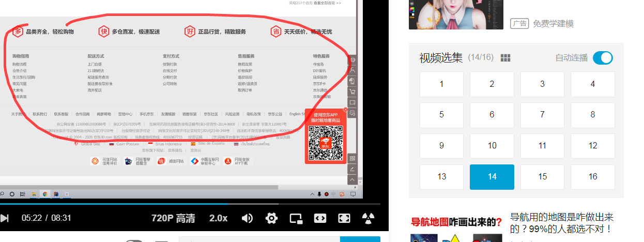Select episode 10 in 视频选集
Viewport: 644px width, 242px height.
492,146
